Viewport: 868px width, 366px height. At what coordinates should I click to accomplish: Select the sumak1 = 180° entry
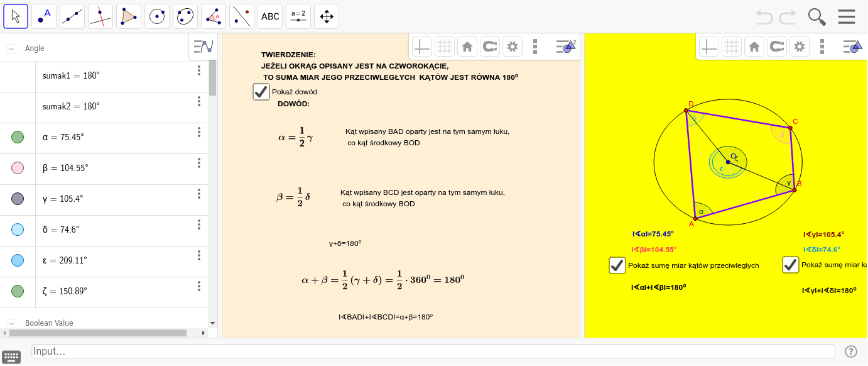(72, 75)
